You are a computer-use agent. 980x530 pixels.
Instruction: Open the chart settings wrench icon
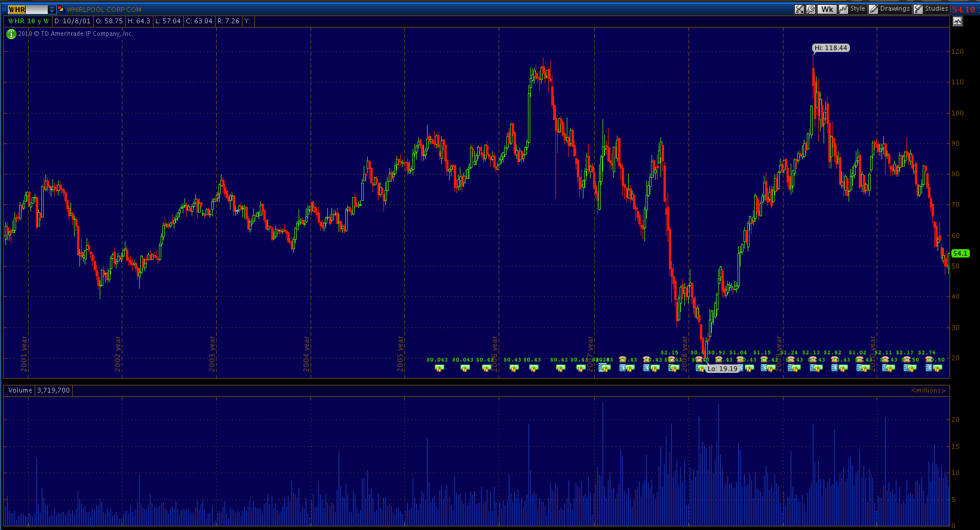click(x=810, y=9)
